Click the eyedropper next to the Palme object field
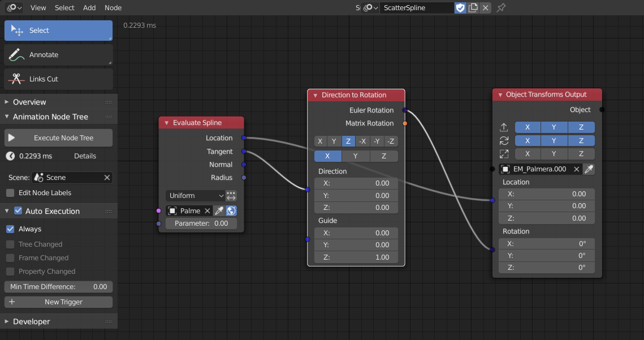Screen dimensions: 644x340 219,210
